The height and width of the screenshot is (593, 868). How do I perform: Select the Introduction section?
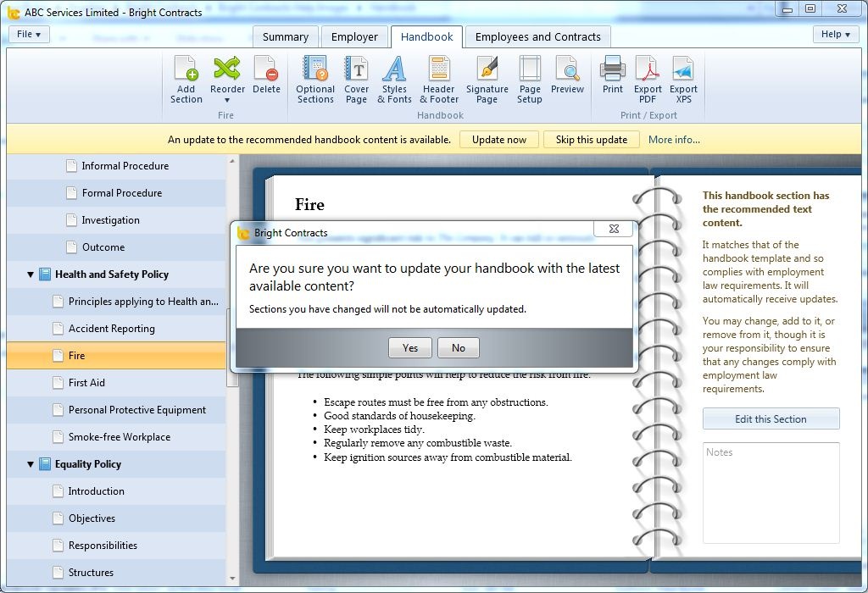click(x=116, y=491)
